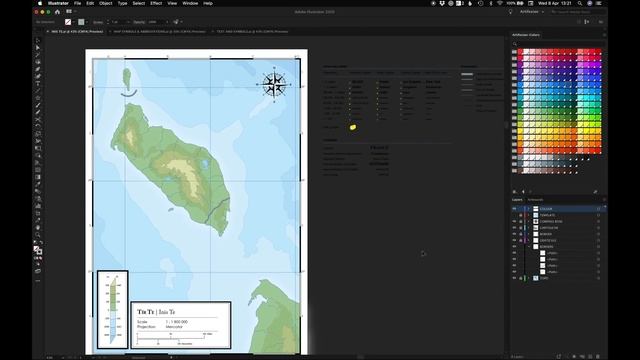The image size is (640, 360).
Task: Switch to the second document tab
Action: pyautogui.click(x=159, y=31)
